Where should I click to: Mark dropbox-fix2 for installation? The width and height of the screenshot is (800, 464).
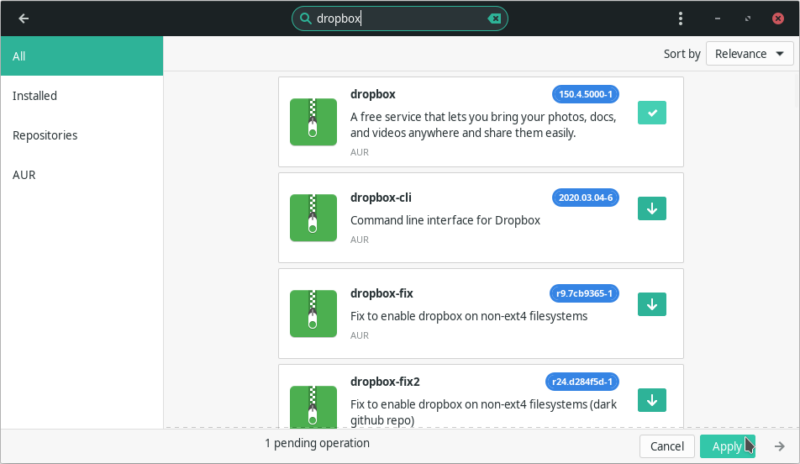[x=652, y=400]
